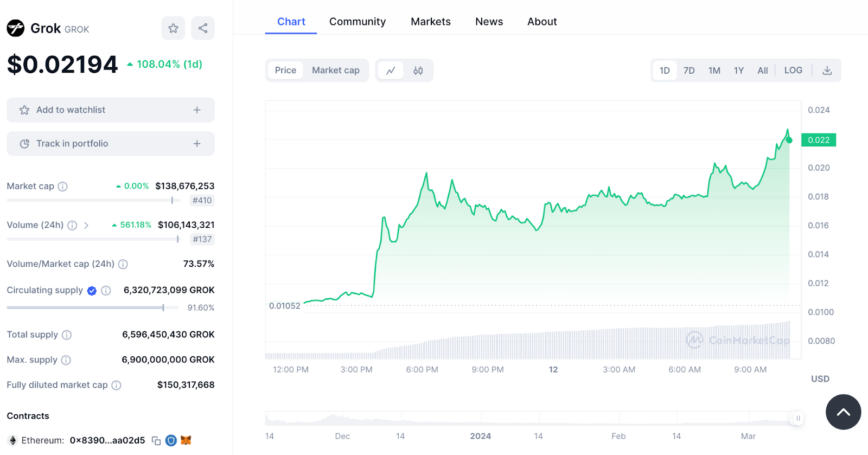Switch to line chart view icon
868x455 pixels.
click(391, 71)
